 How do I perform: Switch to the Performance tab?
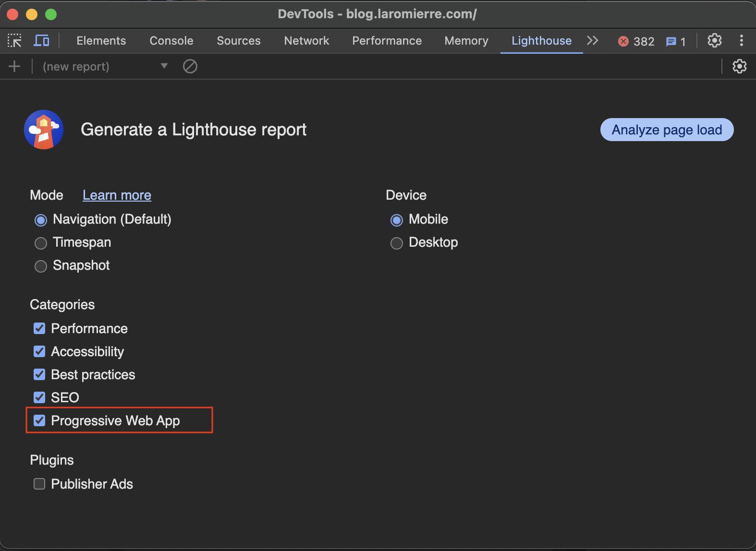pyautogui.click(x=387, y=41)
